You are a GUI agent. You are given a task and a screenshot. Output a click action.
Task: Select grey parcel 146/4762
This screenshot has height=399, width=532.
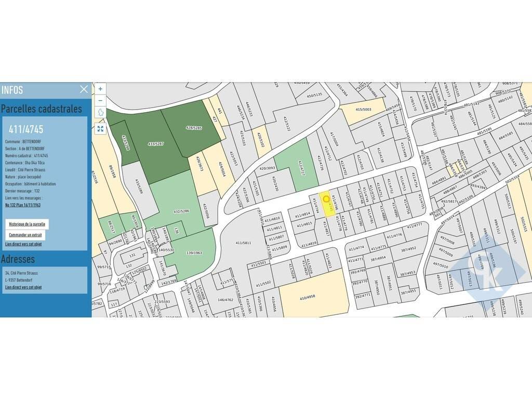(x=224, y=300)
